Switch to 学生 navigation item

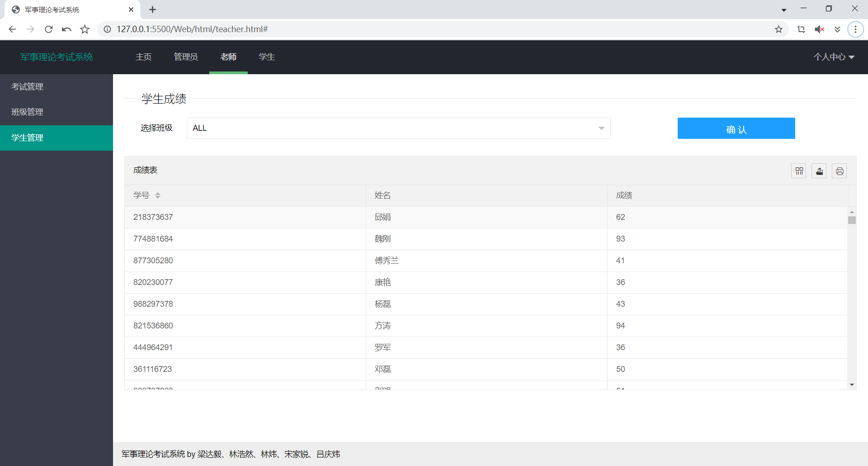click(x=267, y=57)
